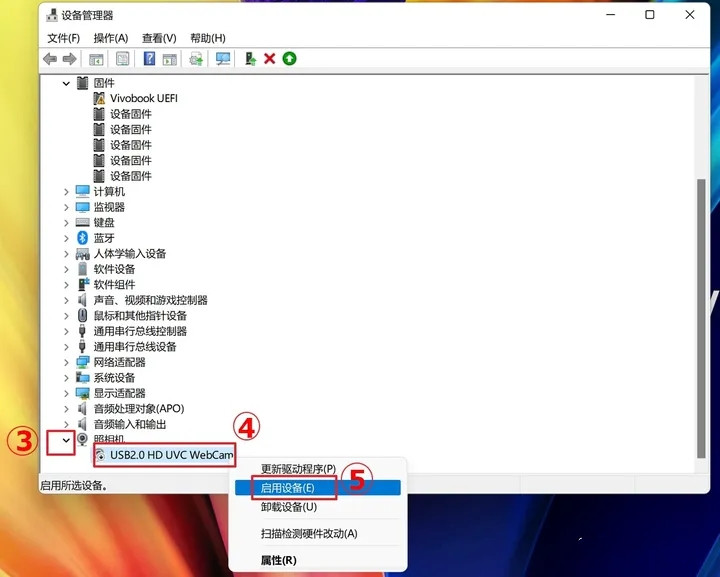The image size is (720, 577).
Task: Click the Vivobook UEFI firmware warning icon
Action: (x=99, y=99)
